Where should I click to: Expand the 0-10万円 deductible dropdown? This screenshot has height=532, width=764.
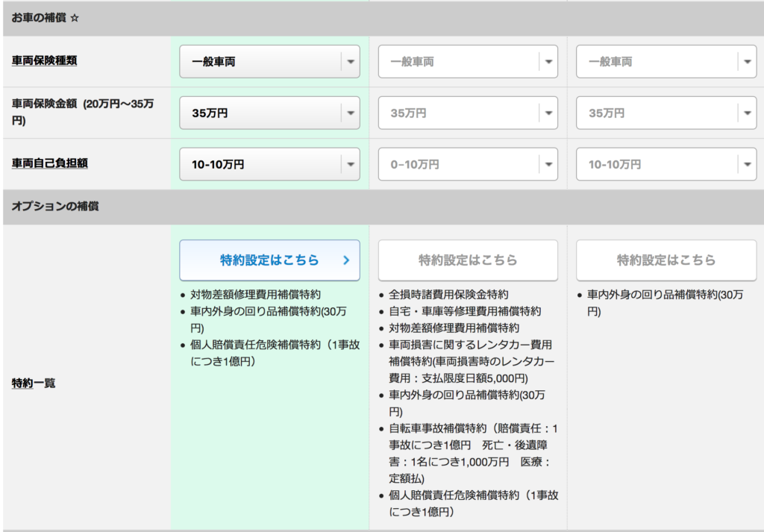click(468, 164)
